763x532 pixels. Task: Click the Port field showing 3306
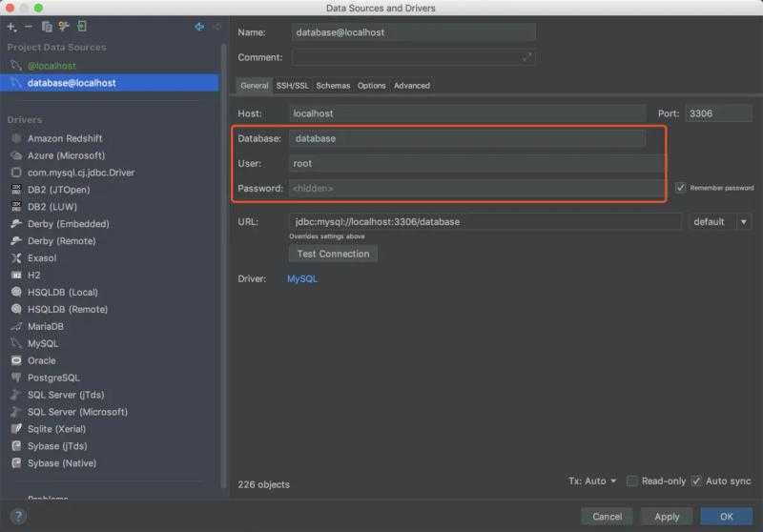point(718,113)
